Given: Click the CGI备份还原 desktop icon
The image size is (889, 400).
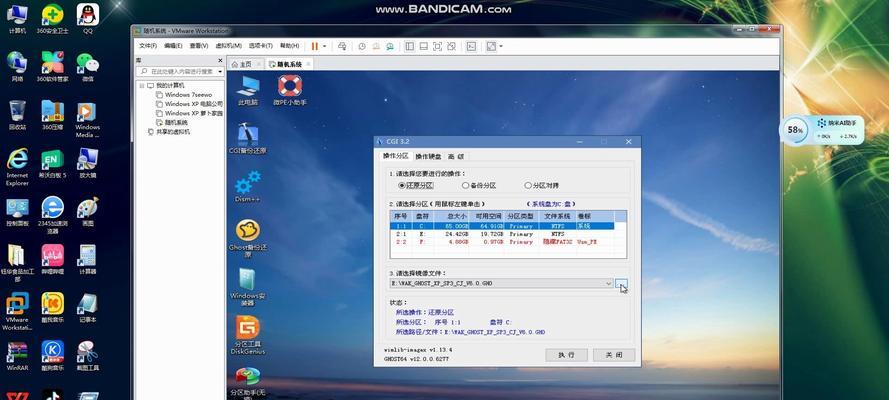Looking at the screenshot, I should [x=248, y=138].
